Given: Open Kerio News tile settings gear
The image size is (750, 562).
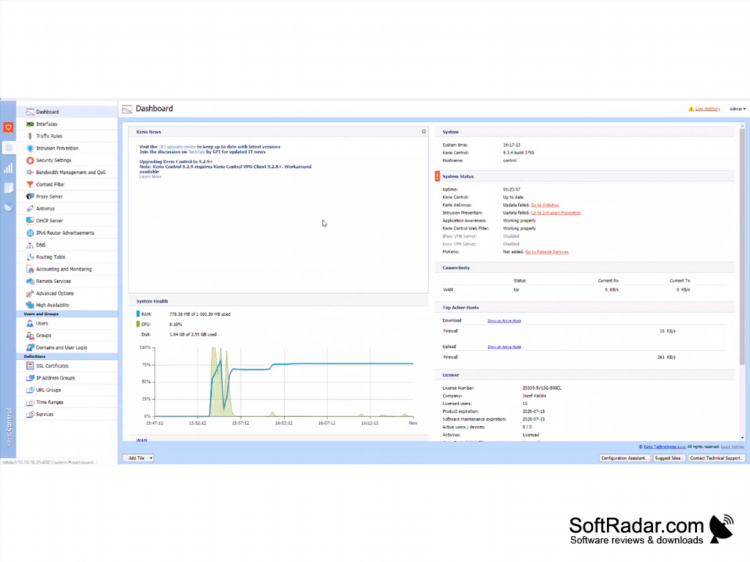Looking at the screenshot, I should click(x=423, y=132).
